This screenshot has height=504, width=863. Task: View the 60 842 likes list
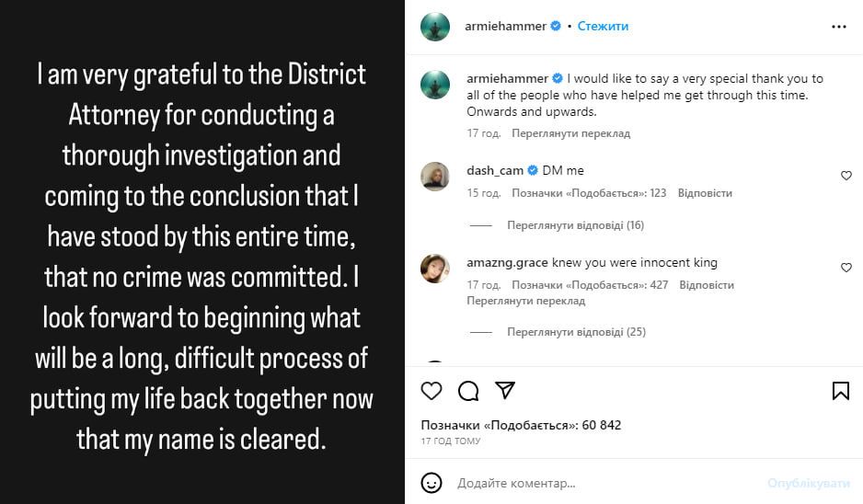tap(521, 425)
